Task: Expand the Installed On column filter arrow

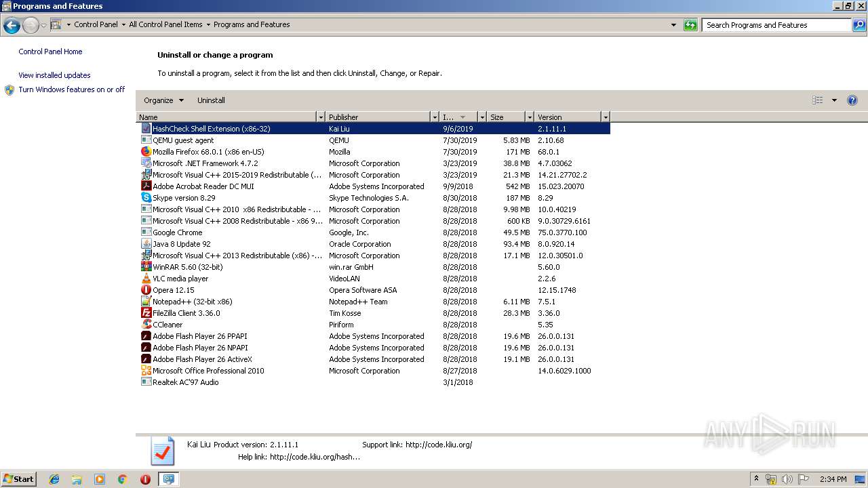Action: click(482, 117)
